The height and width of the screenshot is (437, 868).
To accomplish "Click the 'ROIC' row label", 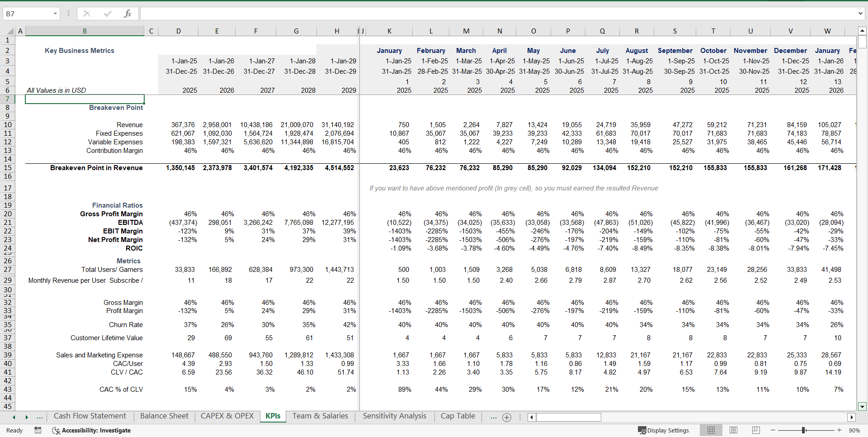I will tap(134, 248).
